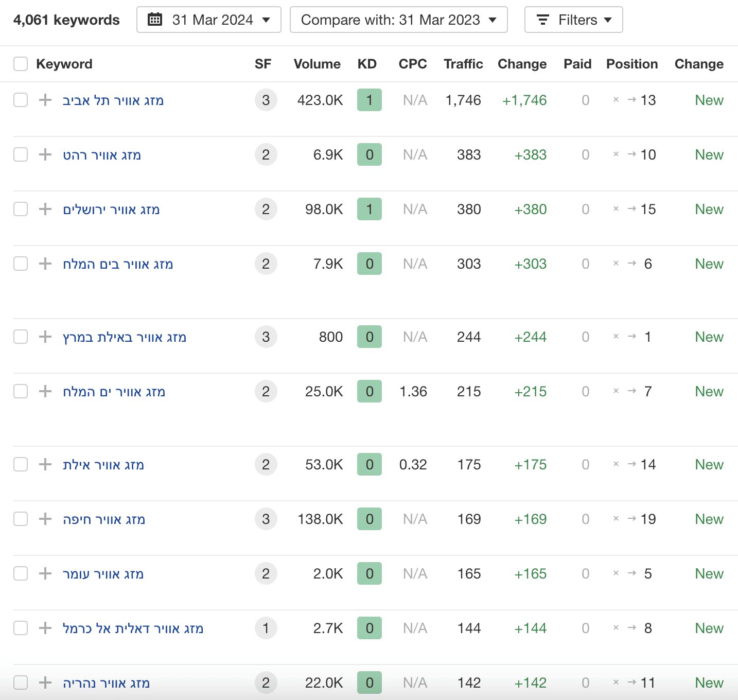Expand the plus icon for מזג אוויר תל אביב
Screen dimensions: 738x700
[x=45, y=100]
